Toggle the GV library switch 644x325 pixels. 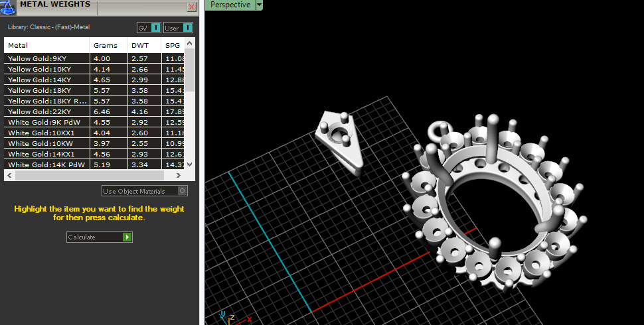pyautogui.click(x=149, y=27)
